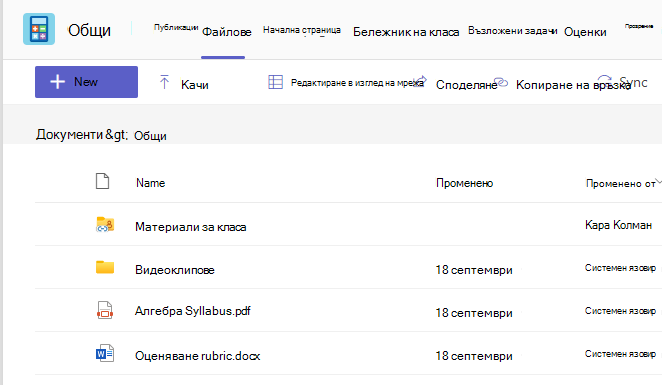Image resolution: width=662 pixels, height=385 pixels.
Task: Sort by the Name column header
Action: [150, 183]
